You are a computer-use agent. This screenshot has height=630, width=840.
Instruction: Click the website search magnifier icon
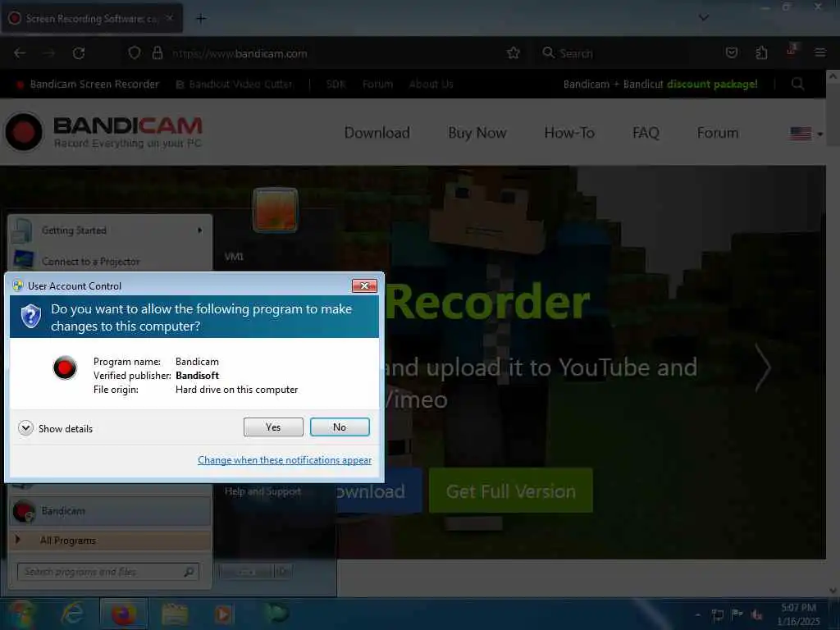coord(797,84)
